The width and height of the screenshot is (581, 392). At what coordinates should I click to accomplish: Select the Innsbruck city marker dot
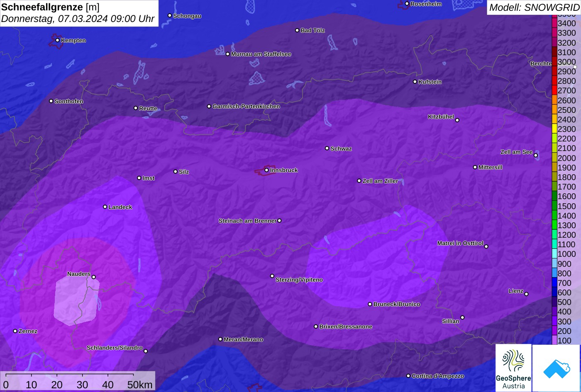[266, 170]
